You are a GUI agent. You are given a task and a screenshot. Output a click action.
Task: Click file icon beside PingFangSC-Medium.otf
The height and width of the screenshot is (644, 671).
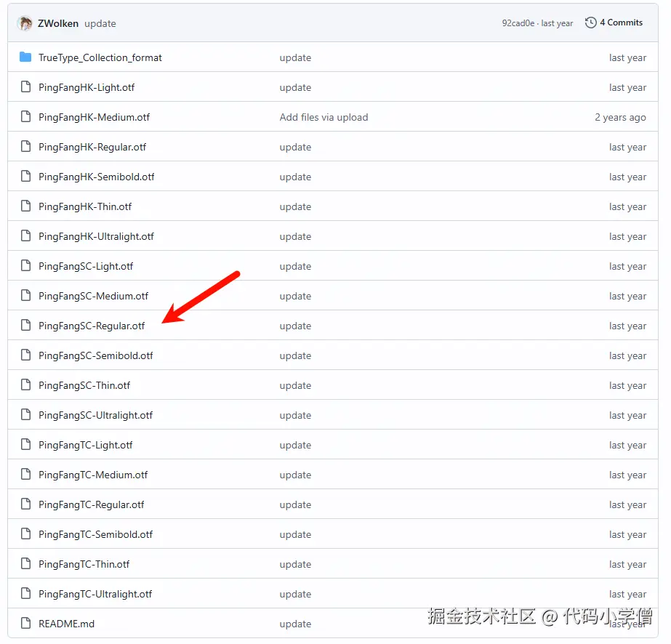(25, 295)
